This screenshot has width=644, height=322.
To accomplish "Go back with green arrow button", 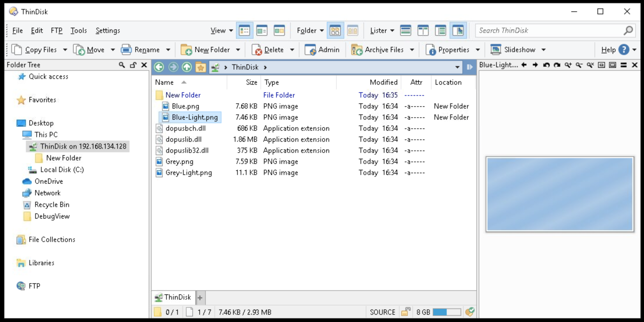I will coord(159,67).
